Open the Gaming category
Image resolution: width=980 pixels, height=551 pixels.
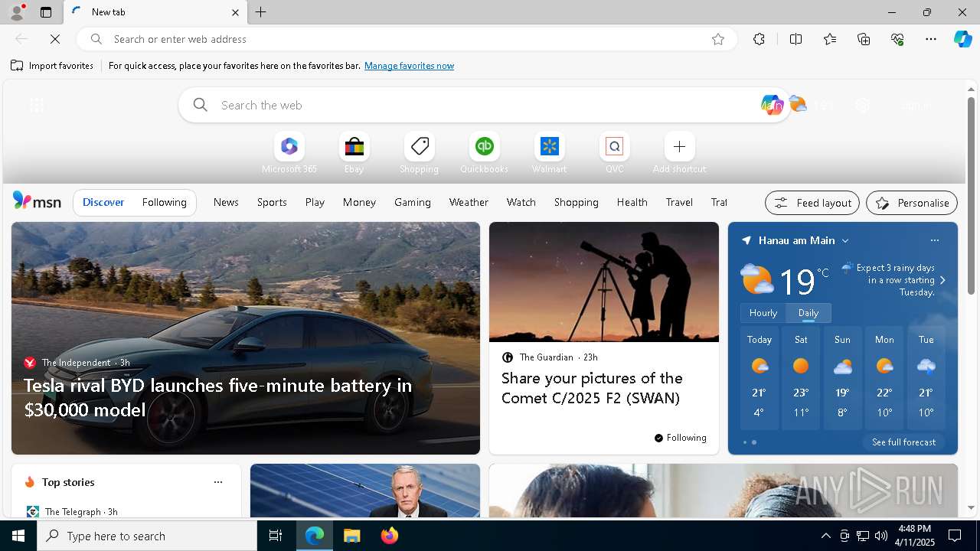click(413, 202)
